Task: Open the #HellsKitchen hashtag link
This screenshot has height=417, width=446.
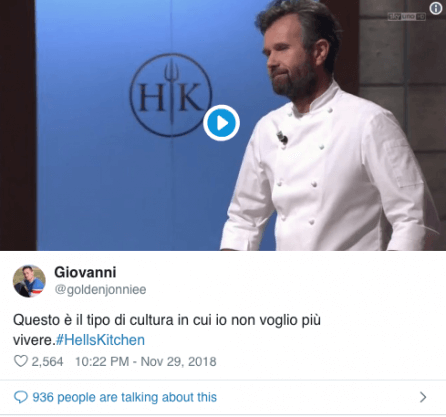Action: pos(100,340)
